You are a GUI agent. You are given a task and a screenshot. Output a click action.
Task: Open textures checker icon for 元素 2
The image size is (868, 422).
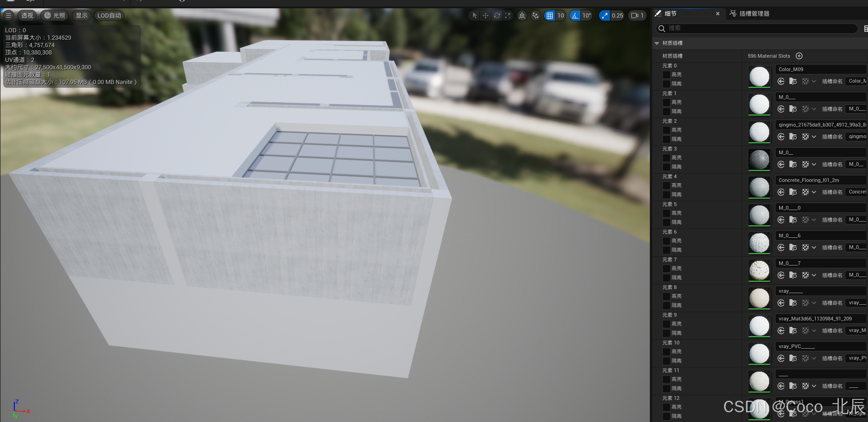point(806,137)
